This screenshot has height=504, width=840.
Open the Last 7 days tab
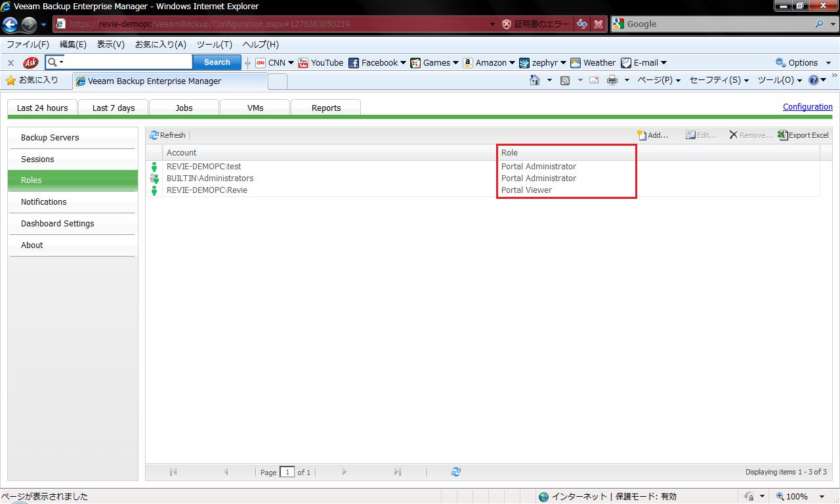click(x=114, y=108)
